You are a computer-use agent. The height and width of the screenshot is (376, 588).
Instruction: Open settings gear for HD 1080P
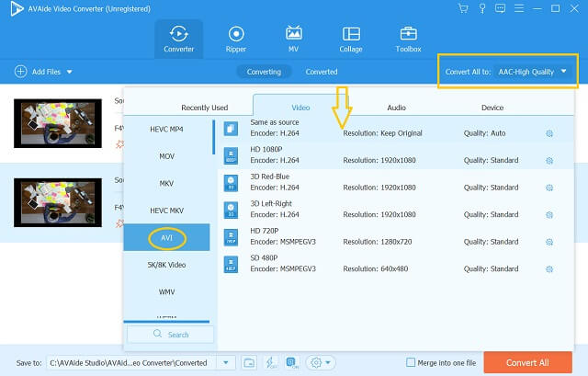click(x=549, y=161)
